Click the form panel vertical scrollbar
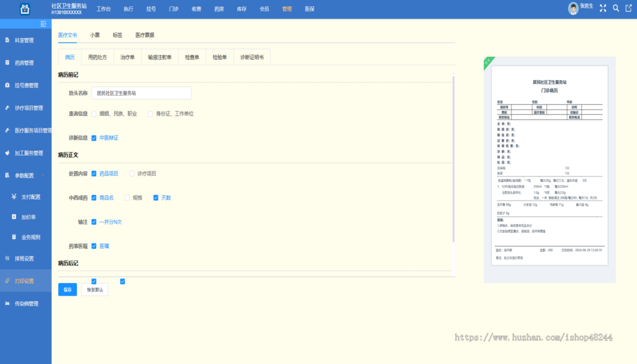Viewport: 637px width, 364px height. pyautogui.click(x=453, y=158)
